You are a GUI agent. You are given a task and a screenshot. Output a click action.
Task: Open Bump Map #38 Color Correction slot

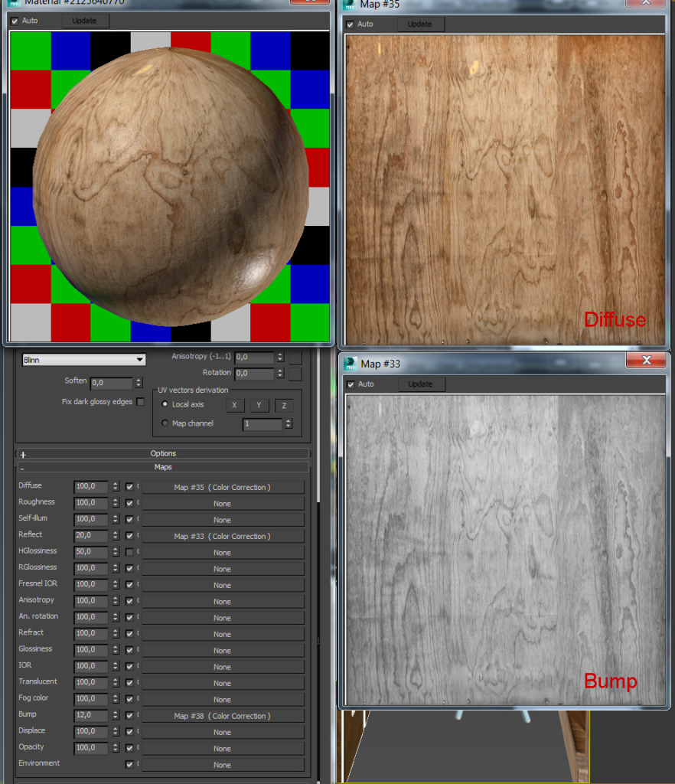tap(222, 716)
